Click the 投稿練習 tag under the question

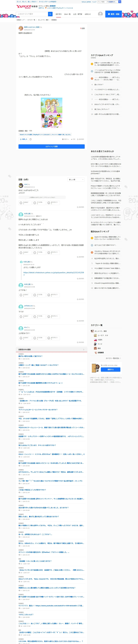[x=21, y=131]
